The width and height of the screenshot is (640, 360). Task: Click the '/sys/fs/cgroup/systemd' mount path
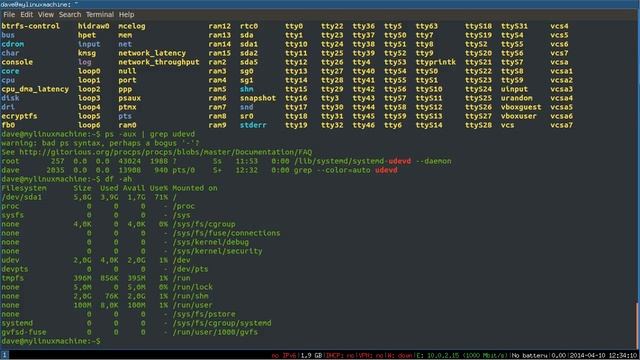click(x=222, y=323)
